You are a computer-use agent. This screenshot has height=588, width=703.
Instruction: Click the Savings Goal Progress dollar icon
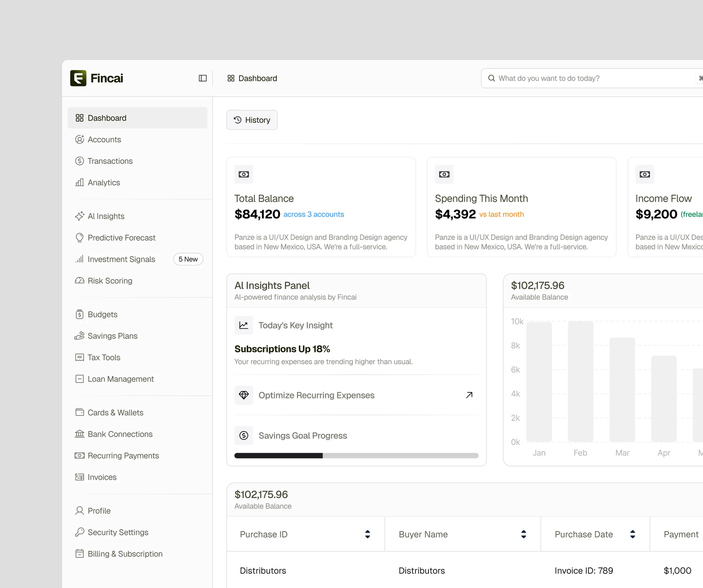point(244,435)
